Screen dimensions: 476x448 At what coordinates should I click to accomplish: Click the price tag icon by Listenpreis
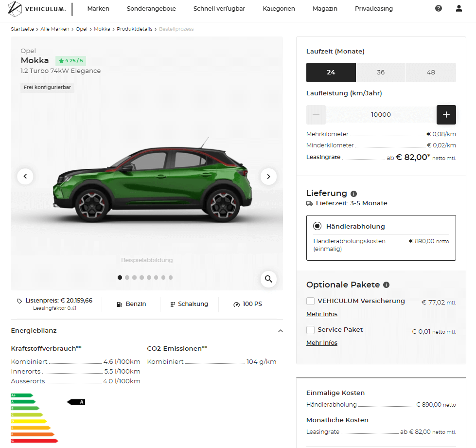click(x=19, y=301)
